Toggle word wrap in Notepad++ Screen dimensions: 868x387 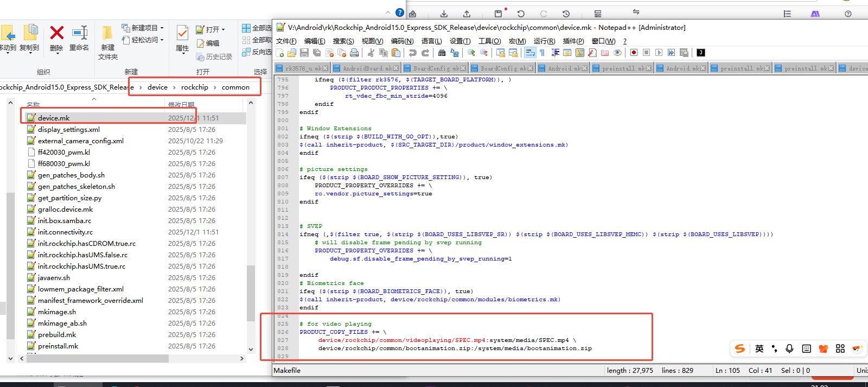530,53
